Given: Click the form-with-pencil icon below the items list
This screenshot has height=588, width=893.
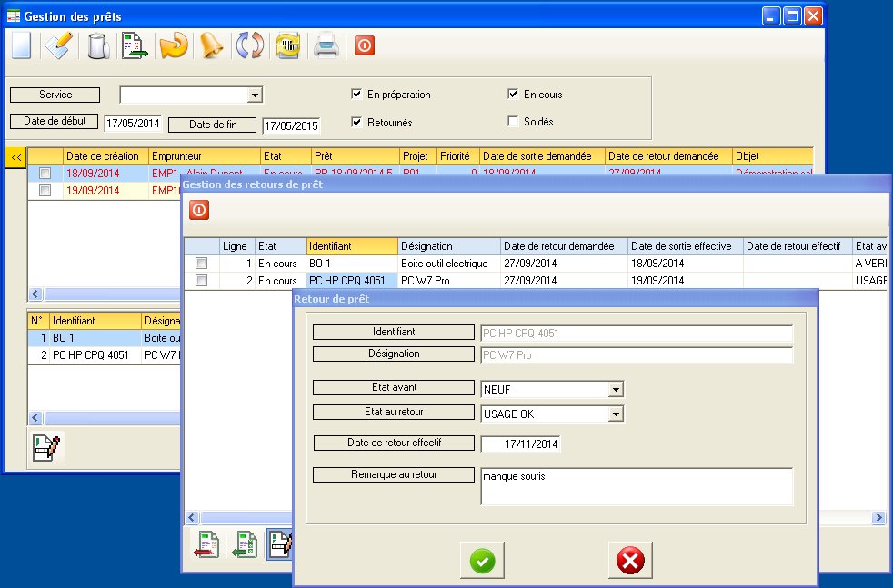Looking at the screenshot, I should point(46,447).
